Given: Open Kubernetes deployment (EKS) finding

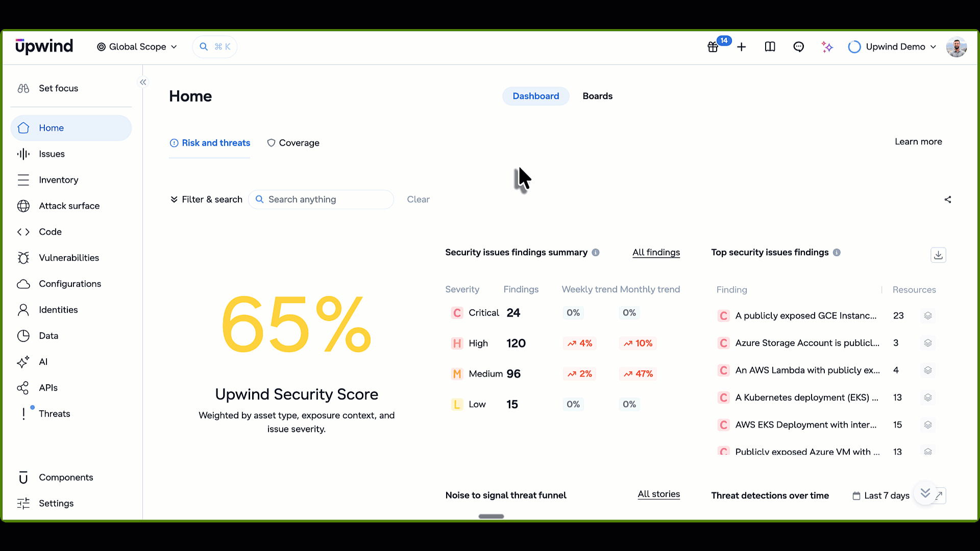Looking at the screenshot, I should pos(806,397).
